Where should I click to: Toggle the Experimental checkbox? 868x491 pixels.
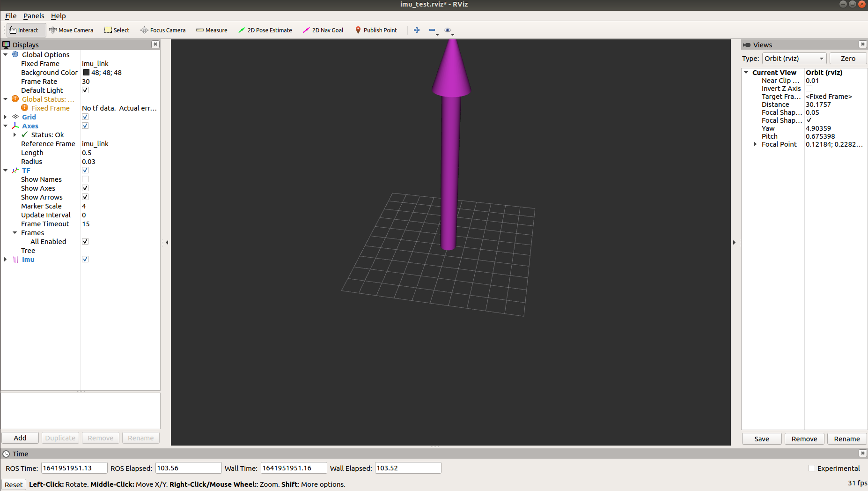coord(812,468)
